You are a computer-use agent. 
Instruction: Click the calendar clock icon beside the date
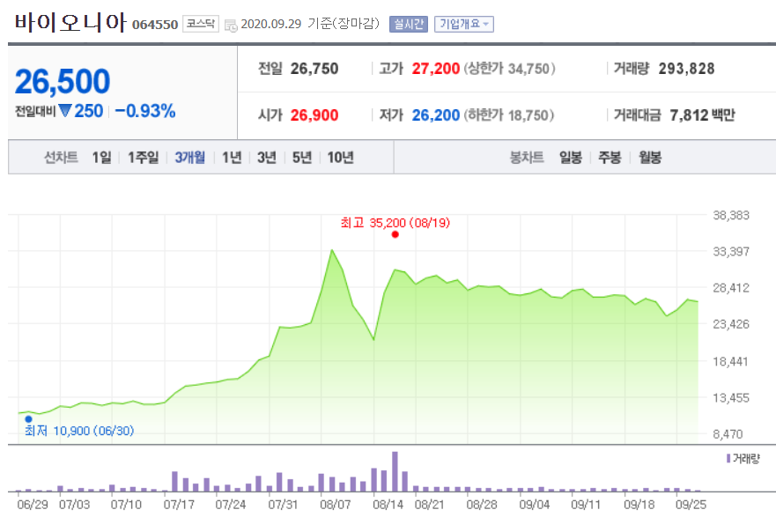pyautogui.click(x=231, y=25)
